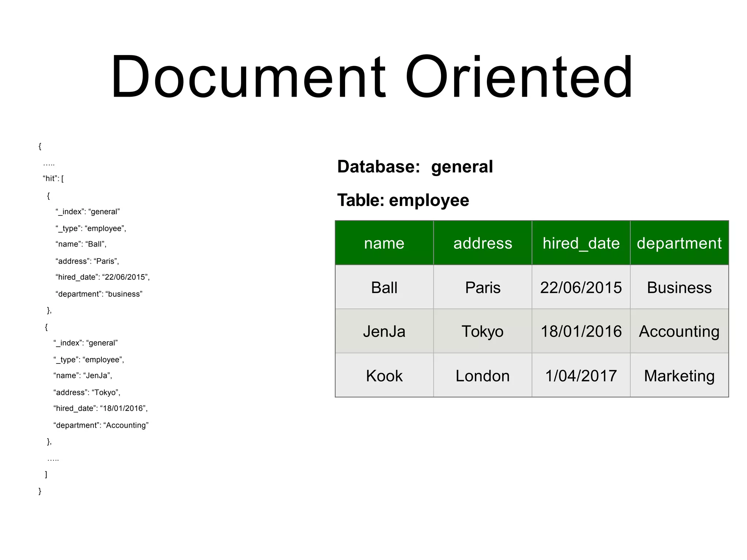
Task: Click the JSON line "name": "Ball",
Action: 81,244
